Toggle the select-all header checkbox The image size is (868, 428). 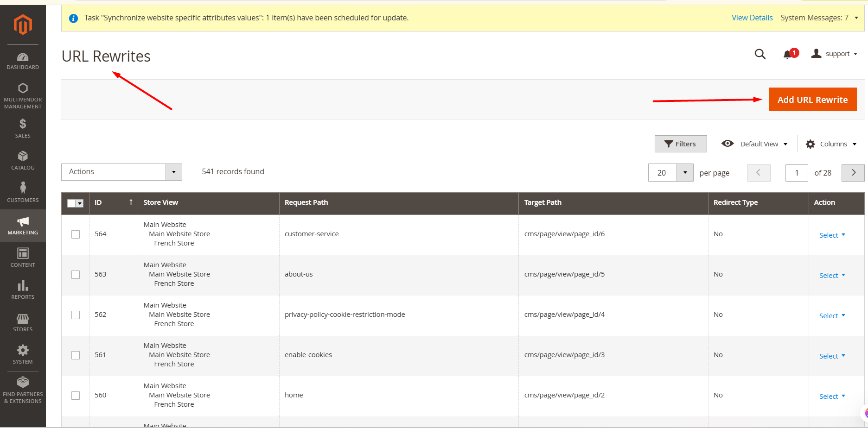(x=71, y=203)
